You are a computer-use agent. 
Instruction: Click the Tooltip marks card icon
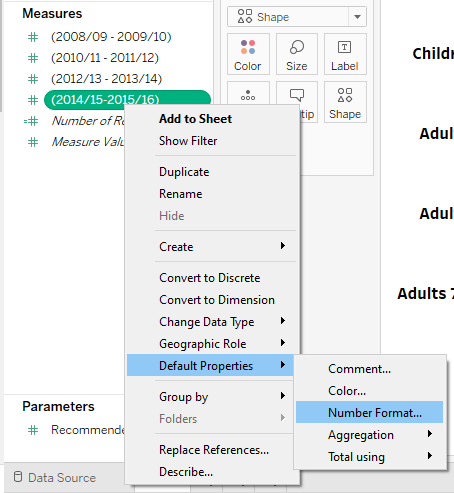pyautogui.click(x=297, y=95)
